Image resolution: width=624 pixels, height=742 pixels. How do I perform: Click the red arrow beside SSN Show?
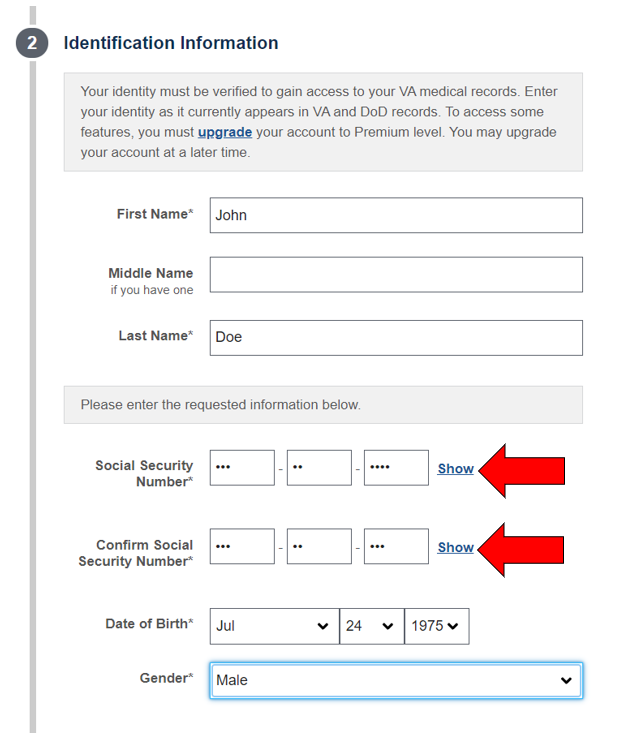pos(522,471)
